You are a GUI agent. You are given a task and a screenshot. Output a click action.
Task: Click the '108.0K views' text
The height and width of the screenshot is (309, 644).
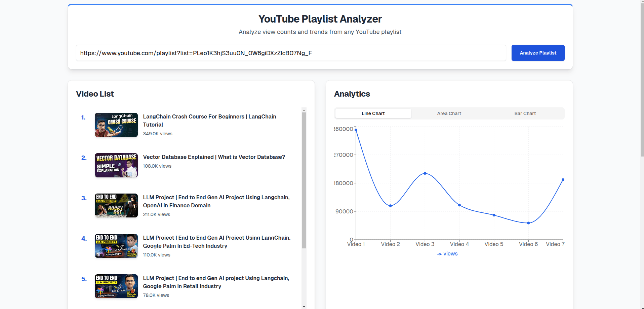(x=157, y=166)
